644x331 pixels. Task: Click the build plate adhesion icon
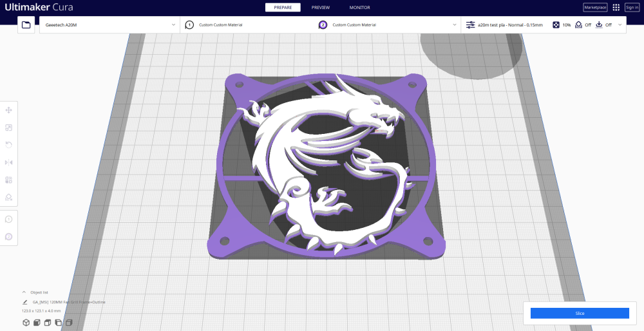click(599, 25)
